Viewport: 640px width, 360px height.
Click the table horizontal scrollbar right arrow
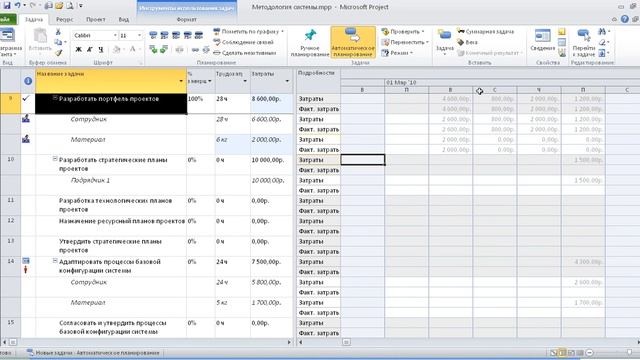tap(289, 342)
